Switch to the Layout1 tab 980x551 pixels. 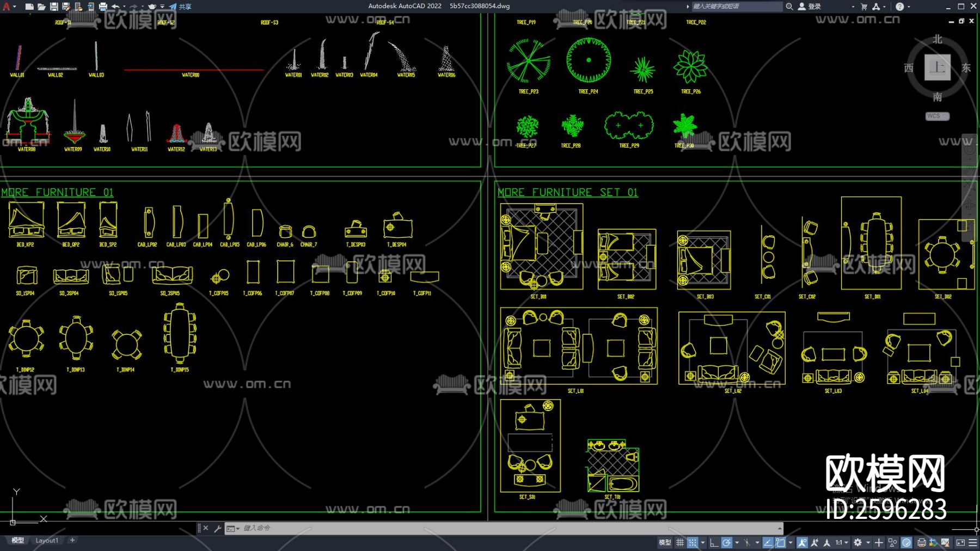pyautogui.click(x=47, y=541)
